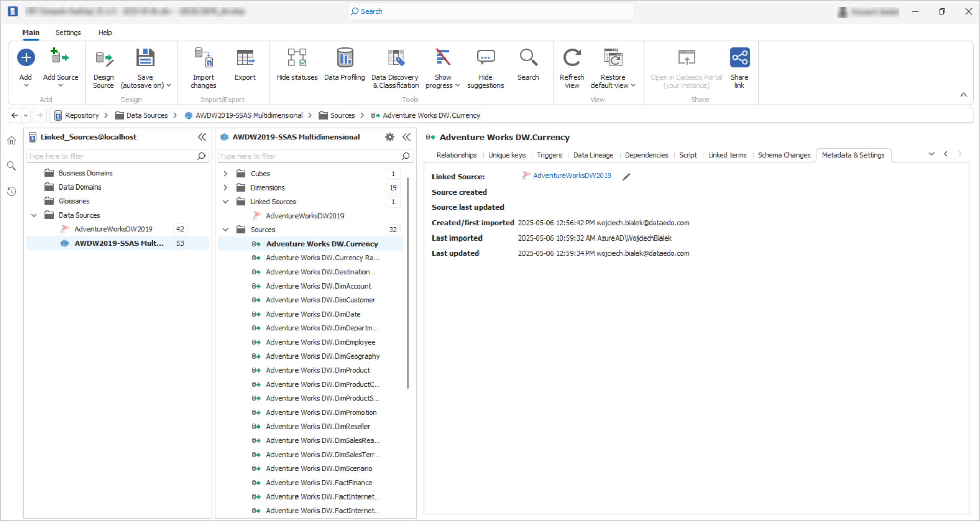Click the previous-tab arrow at tab strip end
Screen dimensions: 980x521
pos(946,154)
